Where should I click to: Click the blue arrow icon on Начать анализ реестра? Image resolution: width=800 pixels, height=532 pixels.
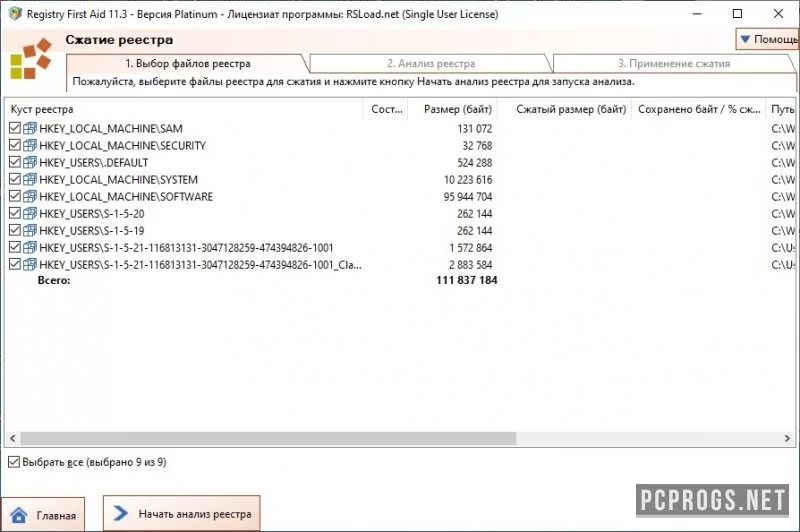pos(121,513)
